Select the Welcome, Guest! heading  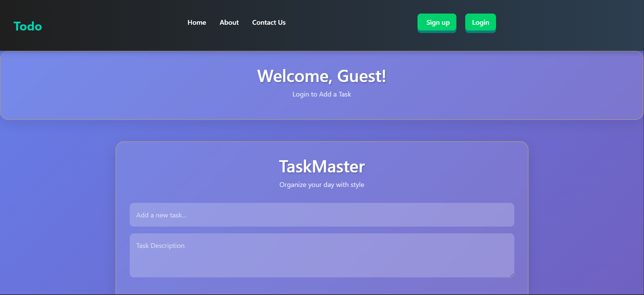[x=322, y=76]
